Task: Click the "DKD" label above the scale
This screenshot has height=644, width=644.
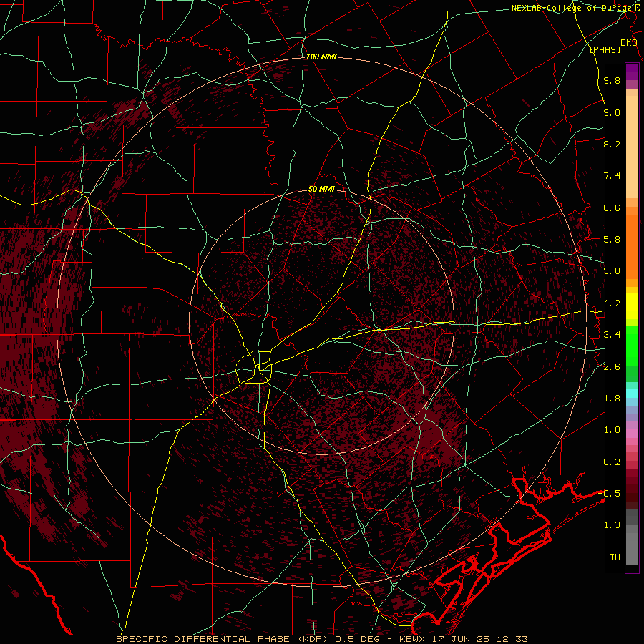Action: [629, 43]
